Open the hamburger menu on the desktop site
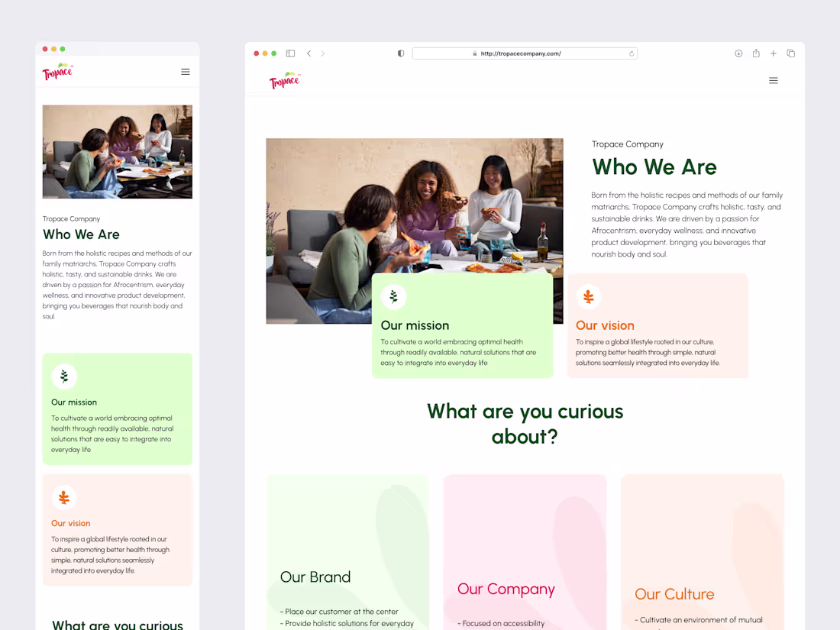 tap(774, 80)
